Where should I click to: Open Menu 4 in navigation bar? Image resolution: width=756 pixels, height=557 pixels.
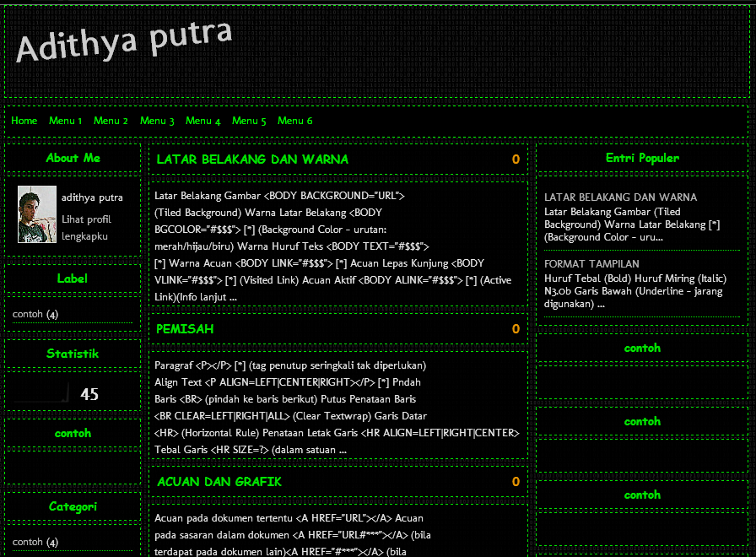203,121
